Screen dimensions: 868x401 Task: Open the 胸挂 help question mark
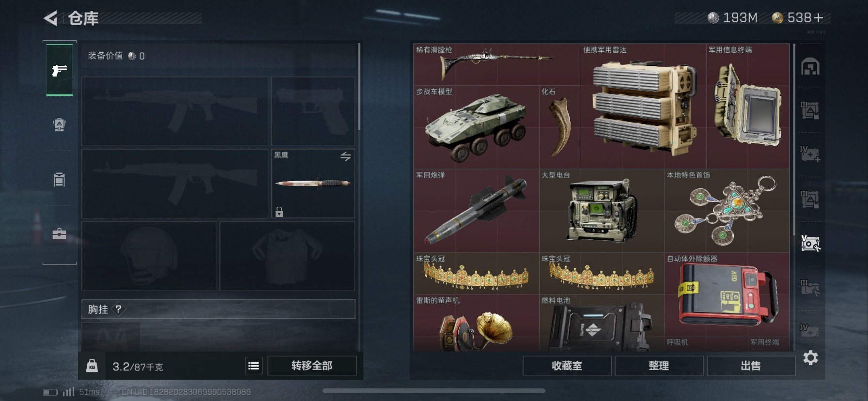pos(119,309)
